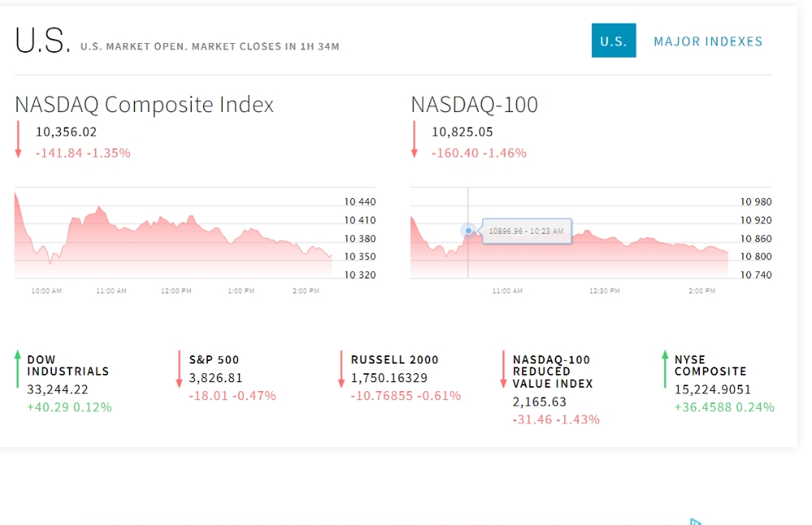
Task: Click the blue data point on NASDAQ-100 chart
Action: point(469,231)
